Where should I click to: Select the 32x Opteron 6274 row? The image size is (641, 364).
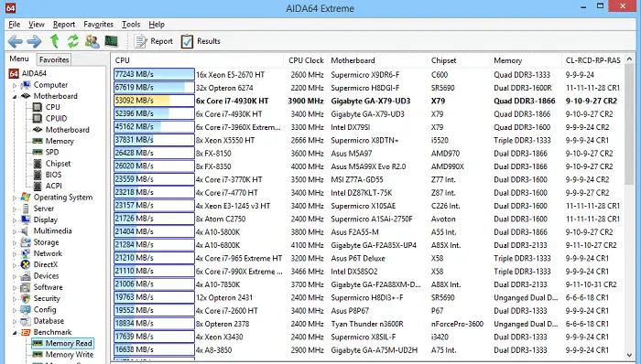coord(368,88)
